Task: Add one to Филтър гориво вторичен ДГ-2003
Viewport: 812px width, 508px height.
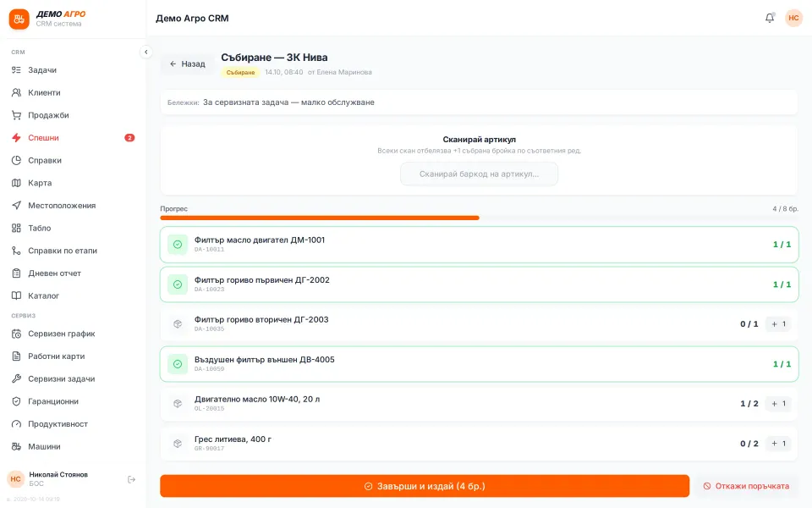Action: (778, 324)
